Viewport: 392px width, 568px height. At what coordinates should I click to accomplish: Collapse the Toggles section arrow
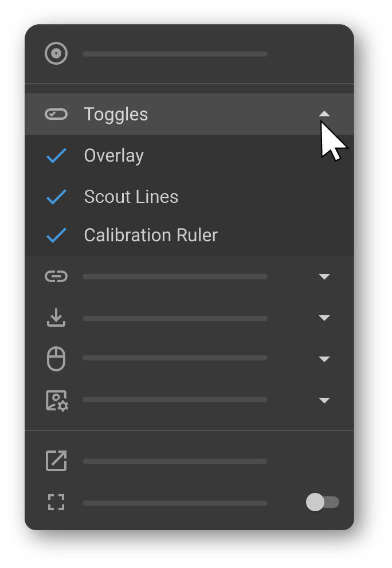pyautogui.click(x=324, y=114)
